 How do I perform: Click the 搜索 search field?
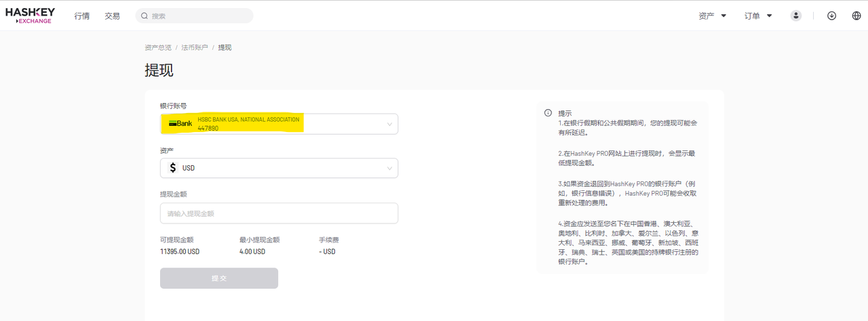pyautogui.click(x=195, y=16)
